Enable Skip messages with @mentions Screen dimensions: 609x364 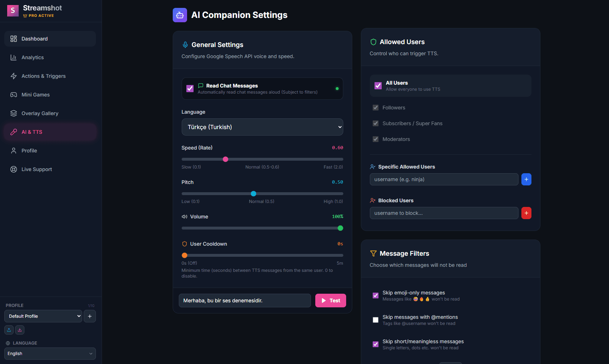pos(375,320)
